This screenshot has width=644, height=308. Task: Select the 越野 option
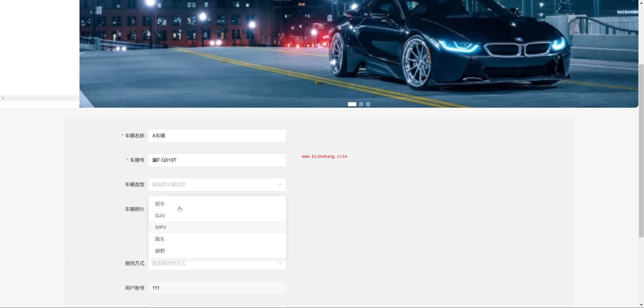[160, 251]
